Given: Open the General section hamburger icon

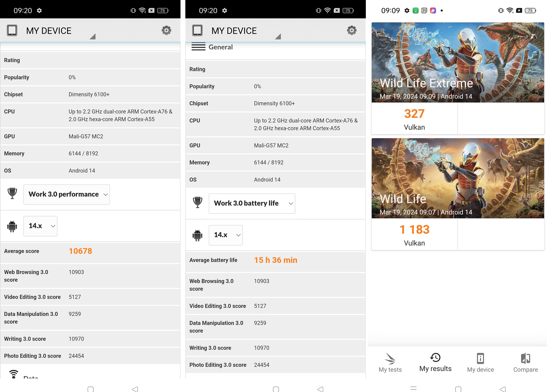Looking at the screenshot, I should (x=198, y=46).
